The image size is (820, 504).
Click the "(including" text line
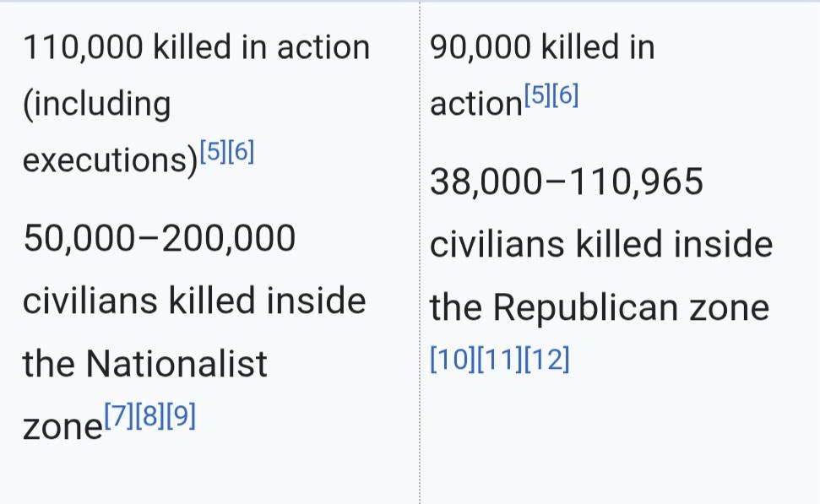point(96,104)
